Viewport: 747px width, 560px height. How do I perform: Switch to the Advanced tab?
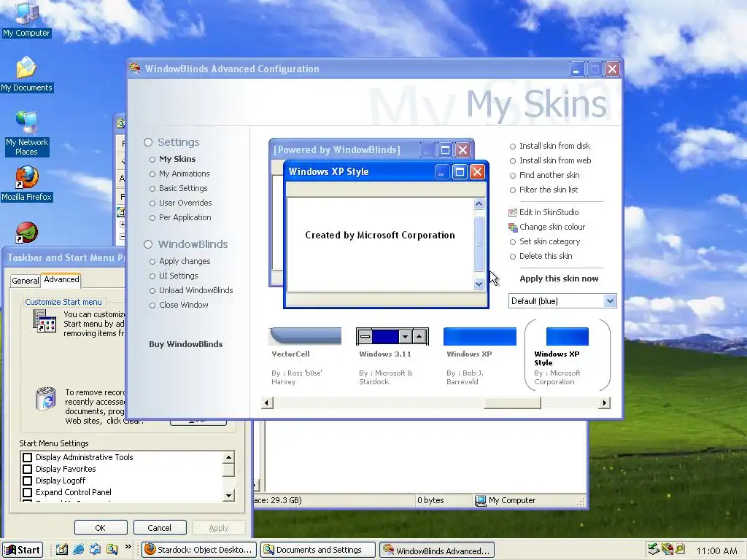tap(61, 279)
